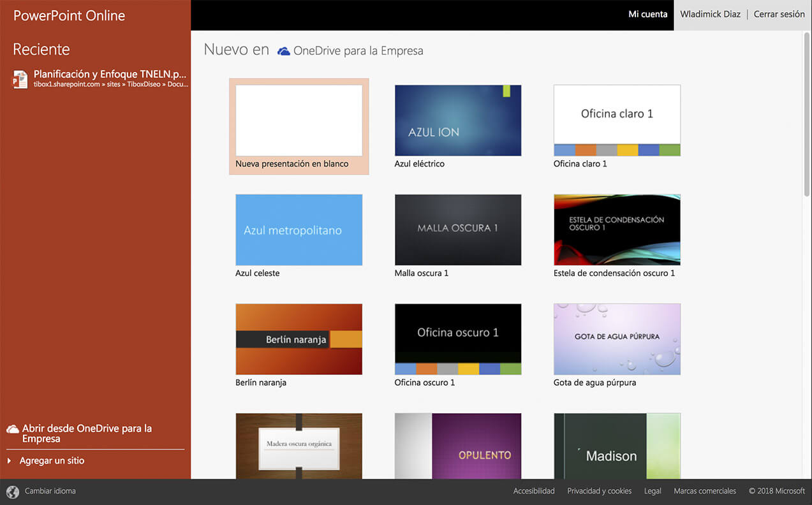Click the © 2018 Microsoft text
Image resolution: width=812 pixels, height=505 pixels.
click(777, 491)
